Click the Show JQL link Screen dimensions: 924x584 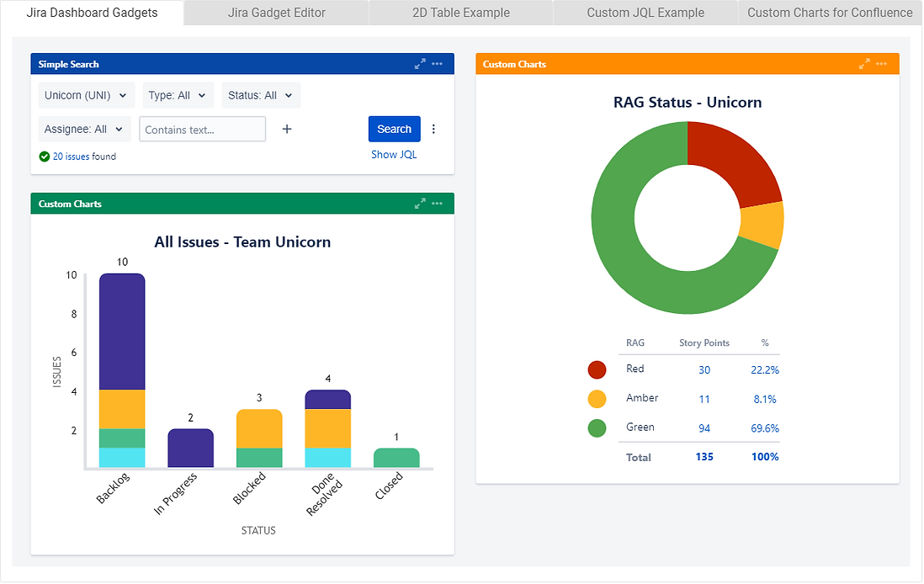coord(394,154)
